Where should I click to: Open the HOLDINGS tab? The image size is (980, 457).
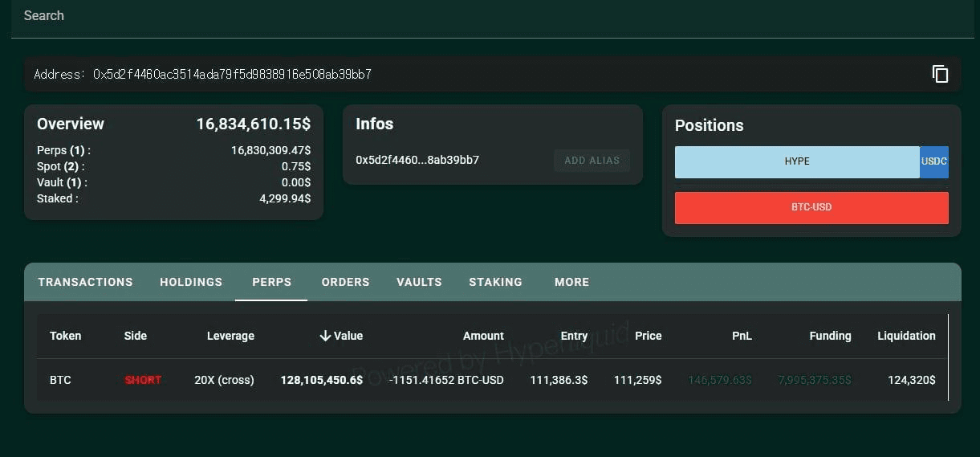pyautogui.click(x=191, y=282)
